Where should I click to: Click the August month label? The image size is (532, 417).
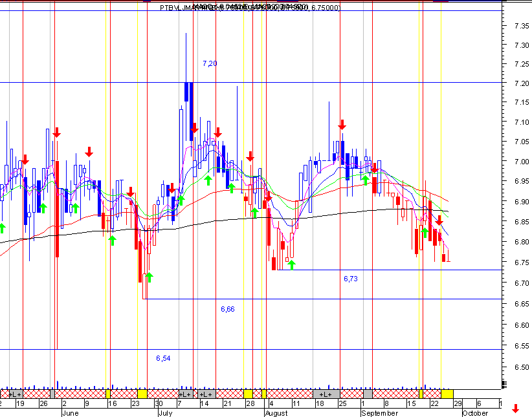(x=276, y=413)
